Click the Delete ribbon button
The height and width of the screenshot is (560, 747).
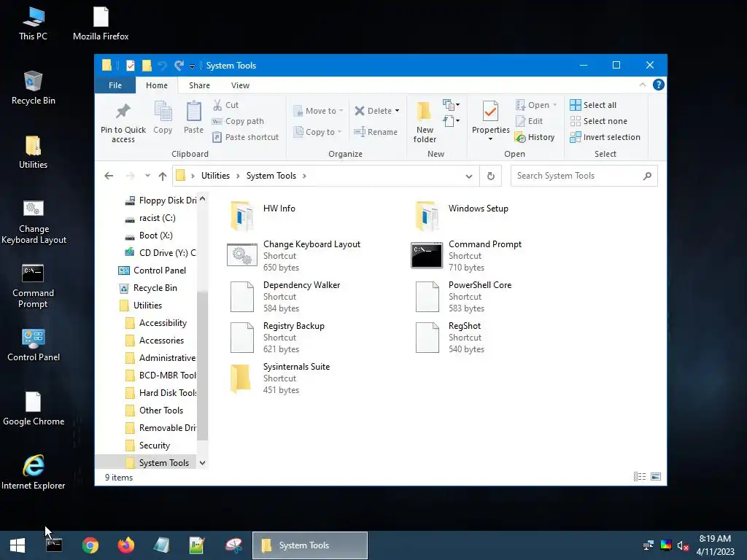pyautogui.click(x=373, y=111)
